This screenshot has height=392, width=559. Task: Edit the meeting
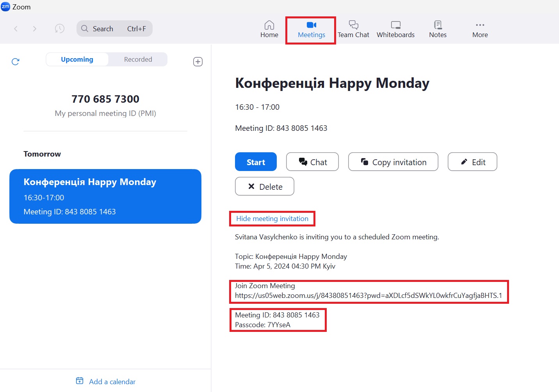tap(472, 162)
